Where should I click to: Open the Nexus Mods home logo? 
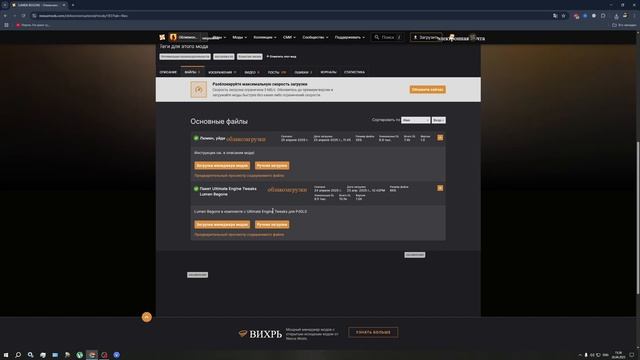[162, 37]
